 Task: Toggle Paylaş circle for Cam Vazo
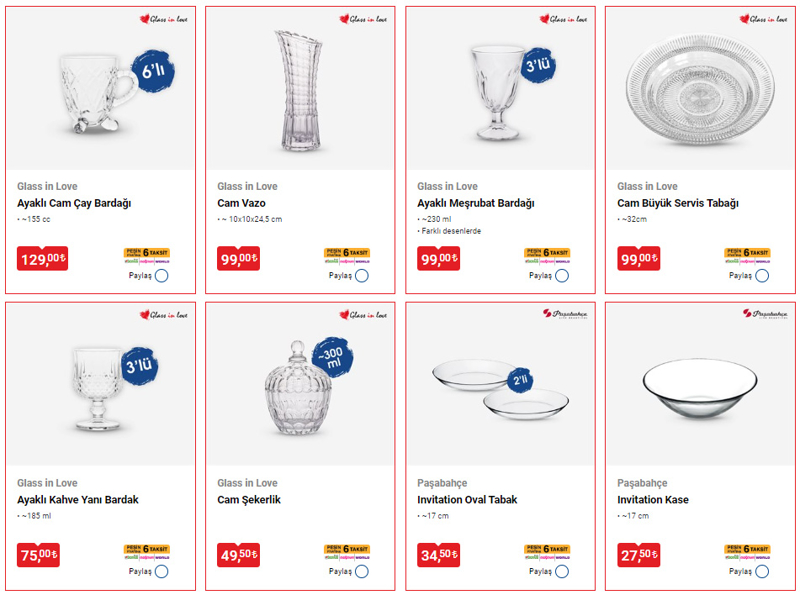pos(362,276)
